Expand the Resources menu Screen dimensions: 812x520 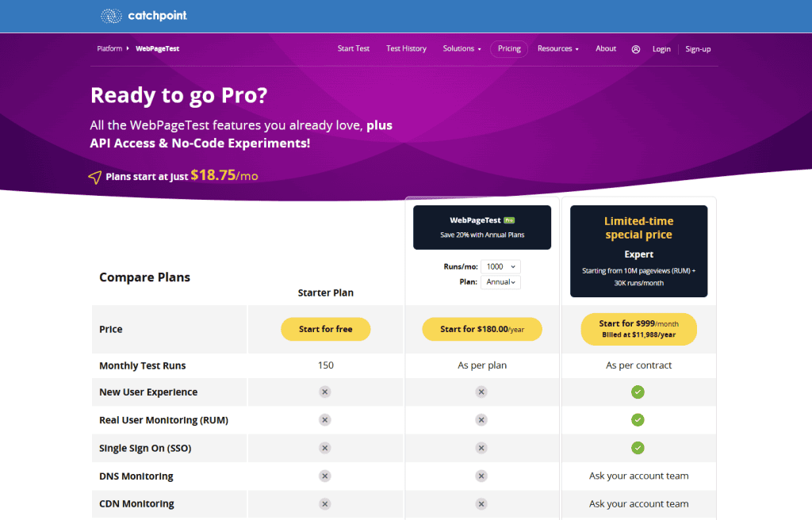[x=557, y=48]
